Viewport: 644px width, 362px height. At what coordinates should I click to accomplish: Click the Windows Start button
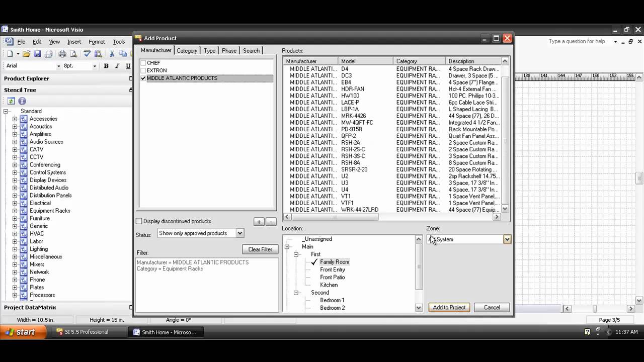[23, 332]
